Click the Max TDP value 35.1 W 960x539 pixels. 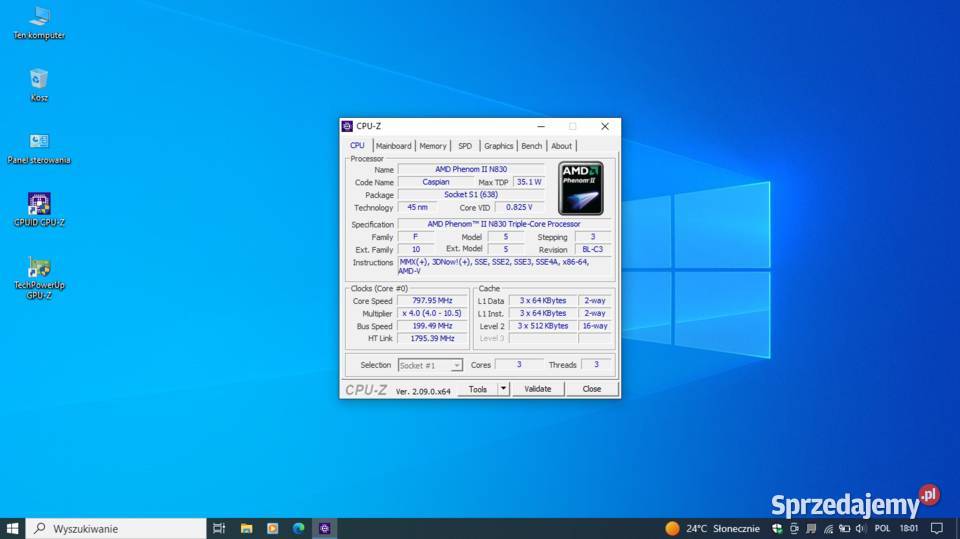[529, 182]
